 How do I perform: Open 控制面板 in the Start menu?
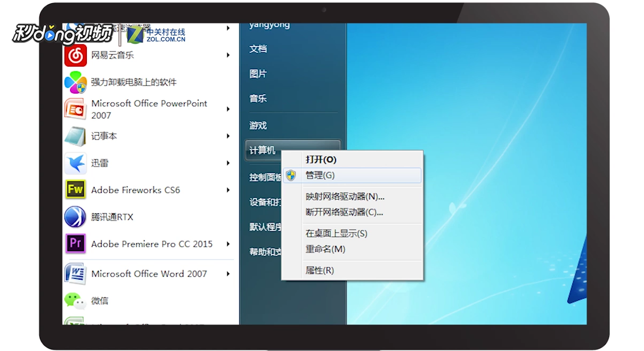[265, 177]
